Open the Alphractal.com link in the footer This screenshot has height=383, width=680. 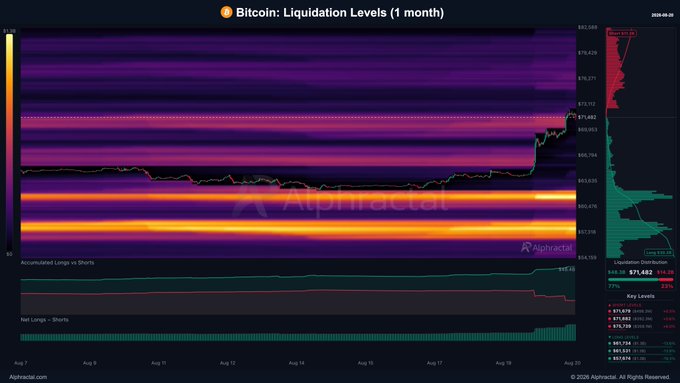point(28,377)
